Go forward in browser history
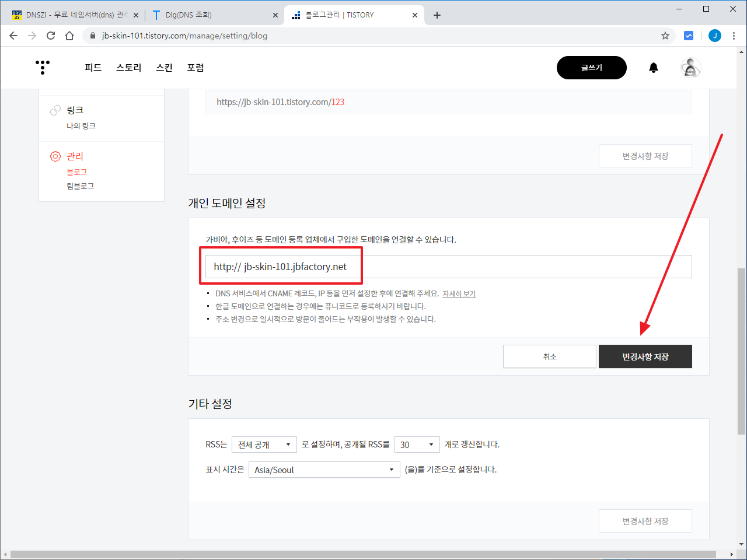Image resolution: width=747 pixels, height=560 pixels. (32, 36)
